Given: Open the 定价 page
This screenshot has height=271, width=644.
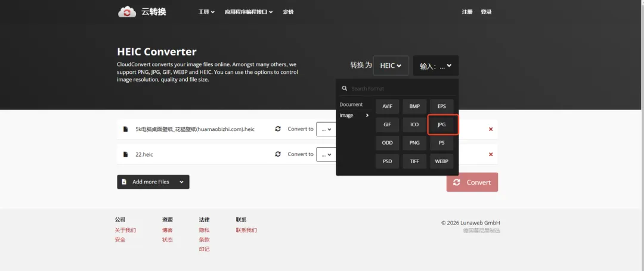Looking at the screenshot, I should 289,12.
